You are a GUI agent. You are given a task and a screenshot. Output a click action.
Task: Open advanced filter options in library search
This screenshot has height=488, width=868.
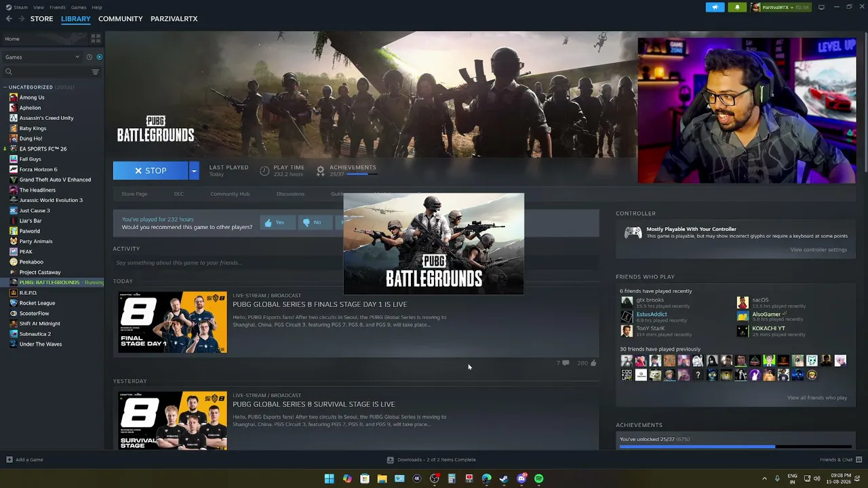pyautogui.click(x=95, y=72)
